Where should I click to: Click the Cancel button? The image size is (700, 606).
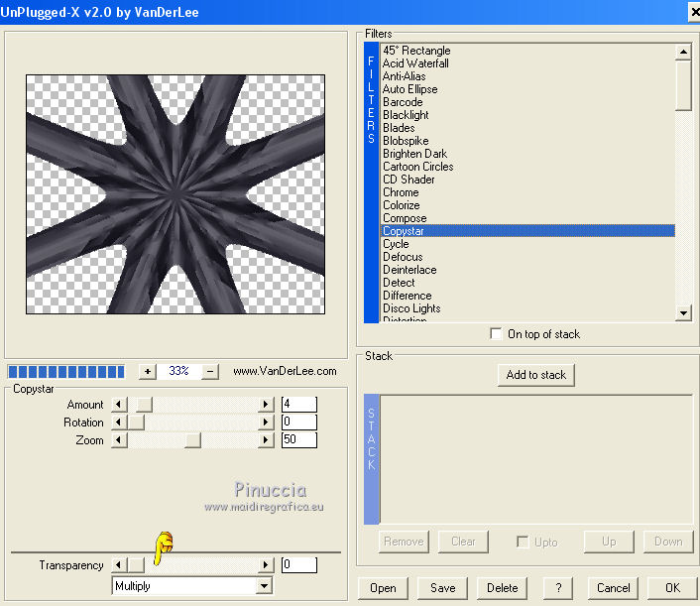613,588
